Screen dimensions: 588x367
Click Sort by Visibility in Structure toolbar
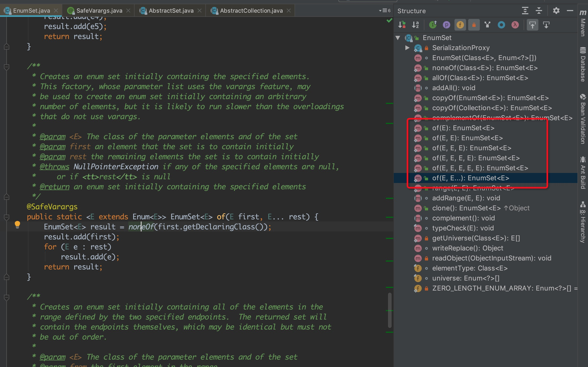click(402, 25)
